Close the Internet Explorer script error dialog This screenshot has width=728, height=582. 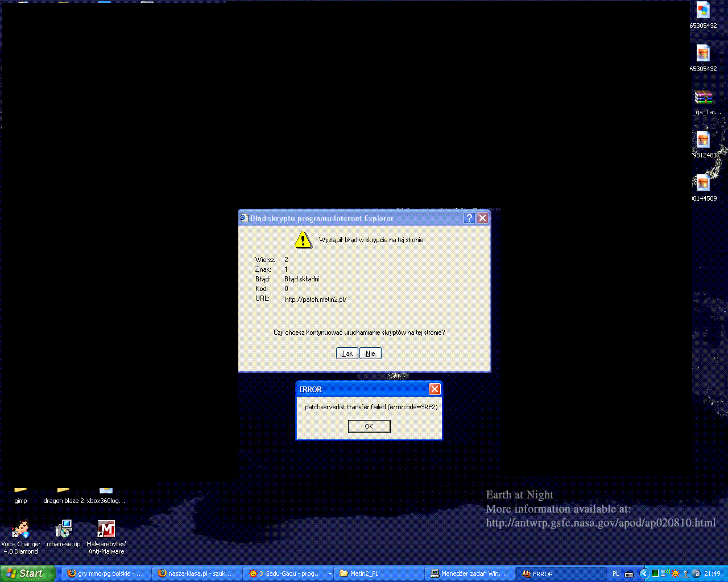(x=482, y=218)
